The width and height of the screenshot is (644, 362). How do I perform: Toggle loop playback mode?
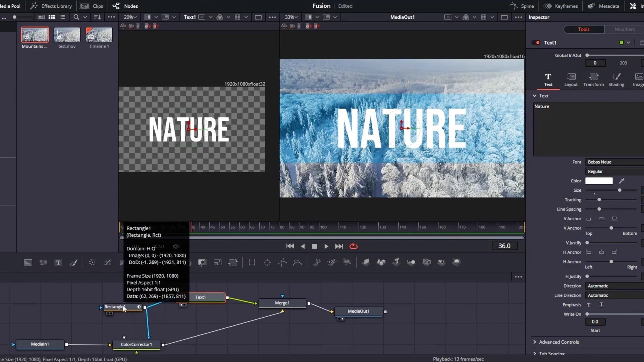pyautogui.click(x=354, y=246)
